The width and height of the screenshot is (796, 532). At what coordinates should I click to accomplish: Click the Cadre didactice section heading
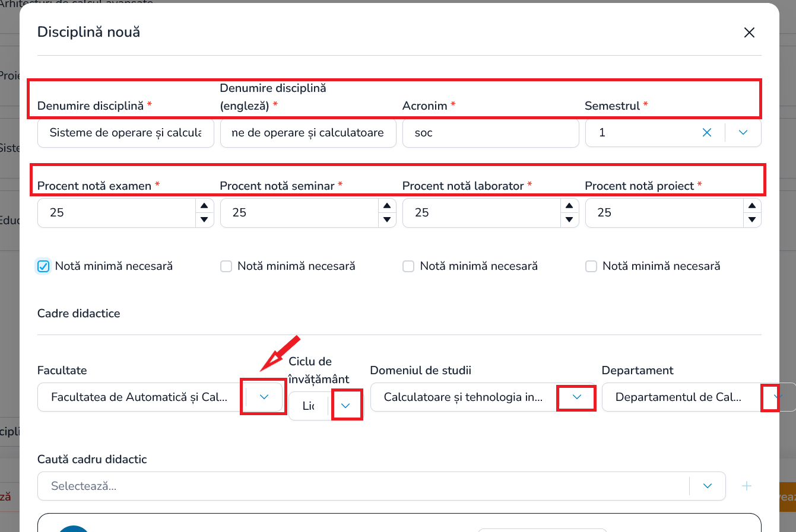pos(78,314)
